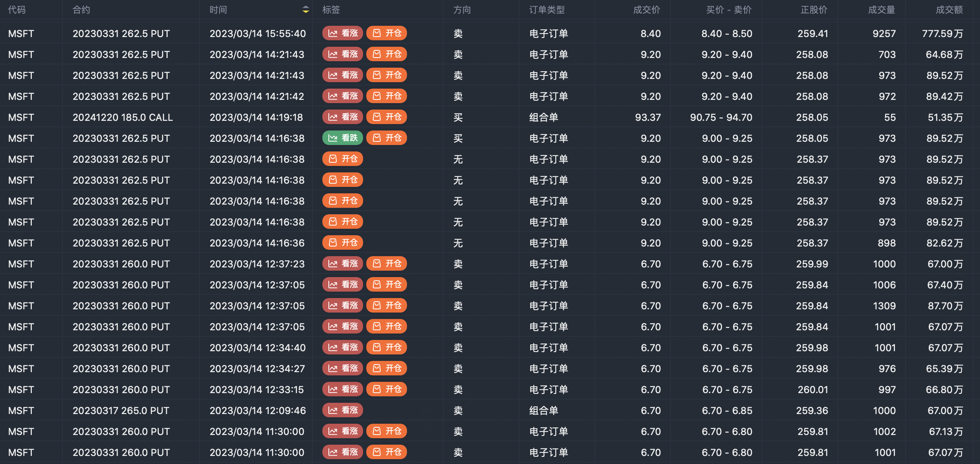Click the 合约 column header
The height and width of the screenshot is (464, 980).
[x=81, y=10]
